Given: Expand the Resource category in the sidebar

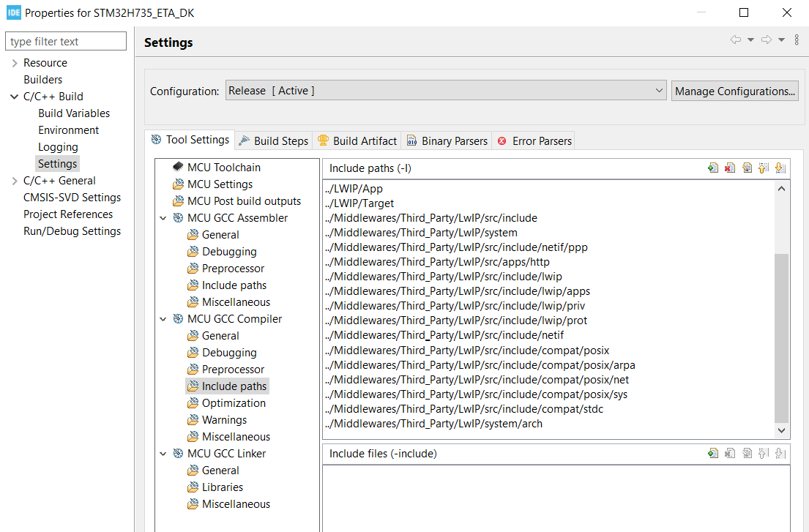Looking at the screenshot, I should pyautogui.click(x=15, y=62).
